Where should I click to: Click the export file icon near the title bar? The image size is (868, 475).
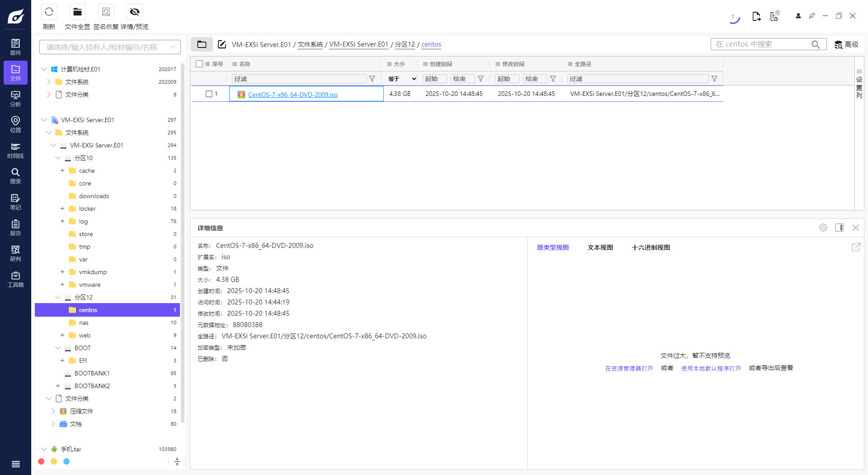coord(757,16)
